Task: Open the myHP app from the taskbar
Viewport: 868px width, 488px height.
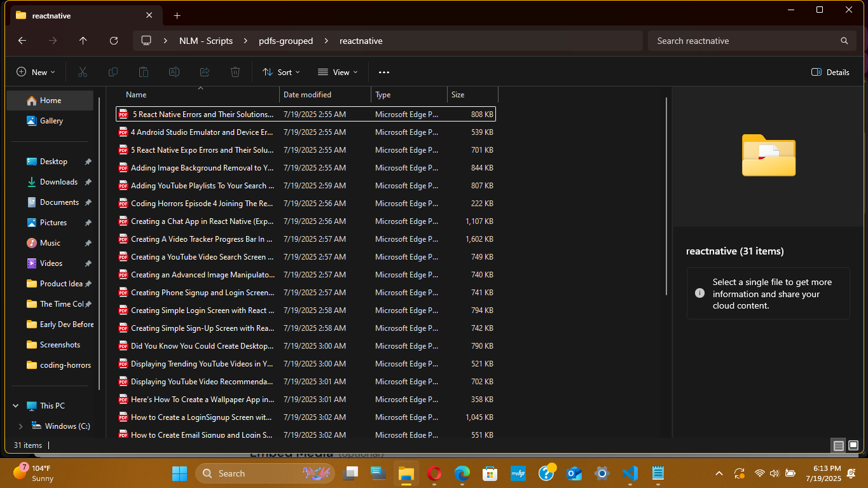Action: tap(518, 473)
